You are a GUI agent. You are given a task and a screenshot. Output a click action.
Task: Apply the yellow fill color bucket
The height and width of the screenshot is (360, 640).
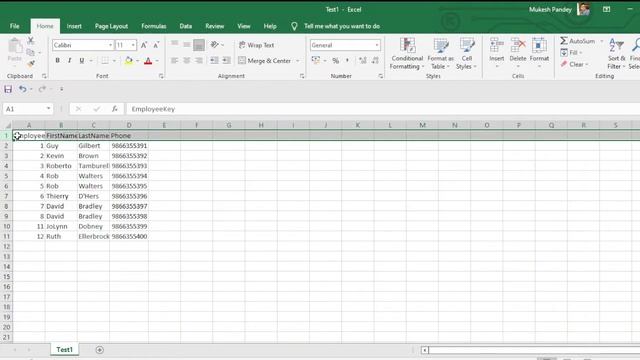[129, 61]
